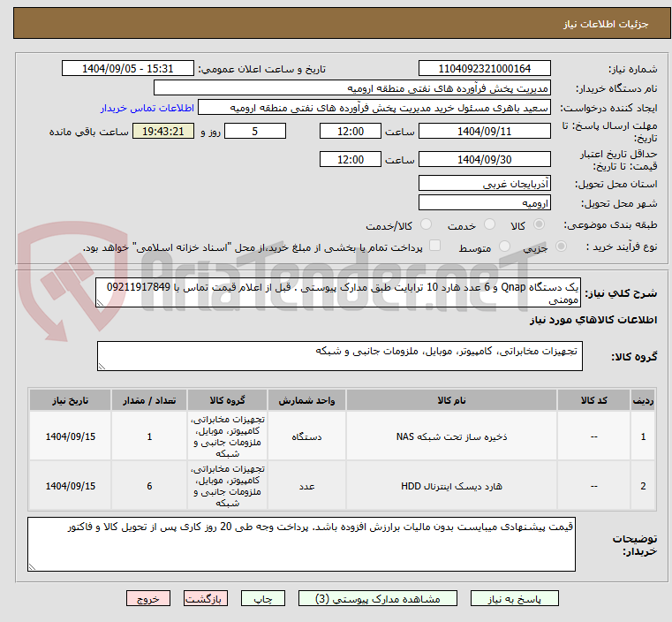Click the ردیف column header
Viewport: 672px width, 622px height.
(x=643, y=400)
